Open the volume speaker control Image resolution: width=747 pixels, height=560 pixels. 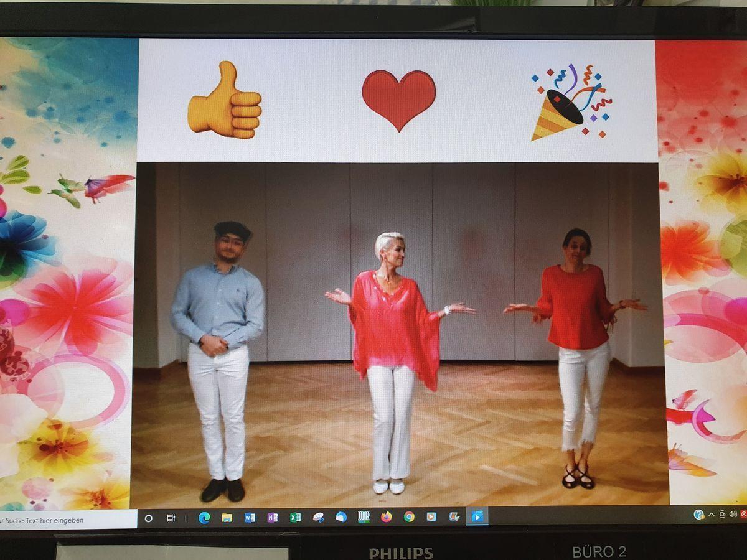click(x=733, y=514)
